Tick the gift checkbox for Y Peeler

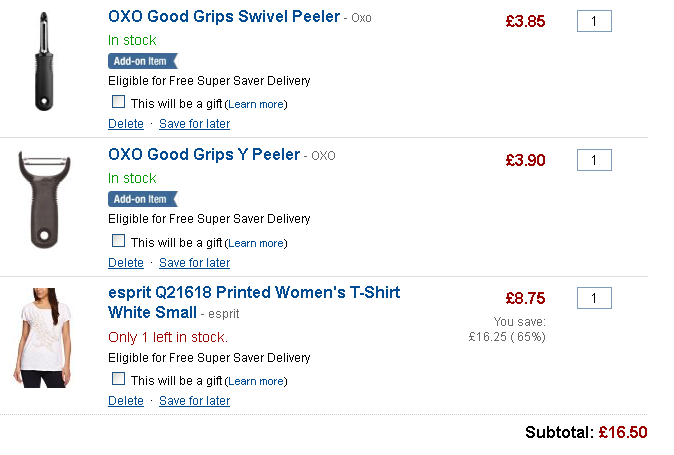pyautogui.click(x=118, y=241)
